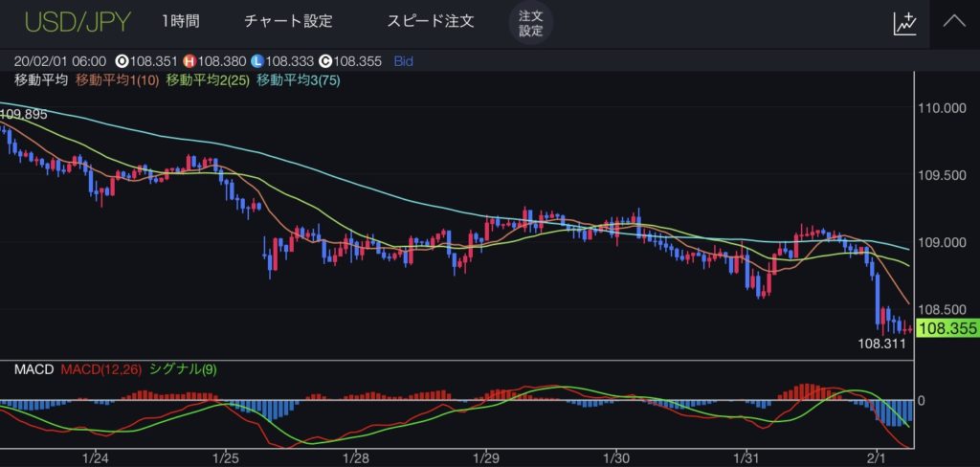The width and height of the screenshot is (980, 467).
Task: Tap the 108.500 price axis label
Action: (942, 309)
